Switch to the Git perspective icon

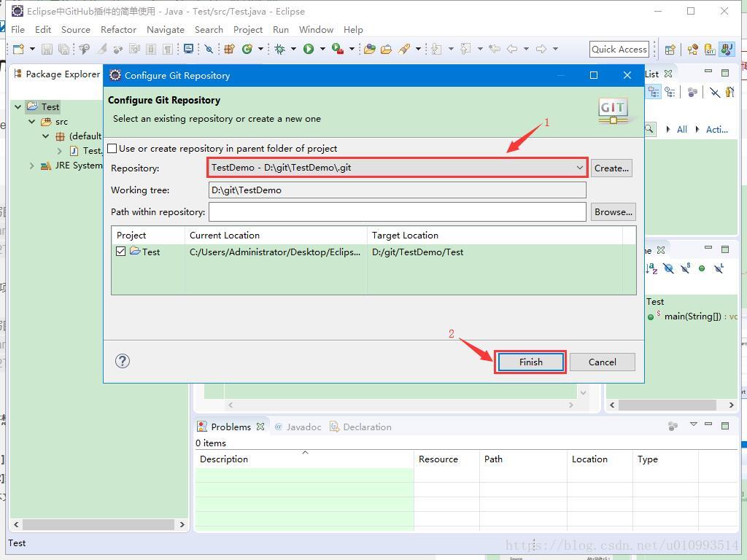click(711, 50)
